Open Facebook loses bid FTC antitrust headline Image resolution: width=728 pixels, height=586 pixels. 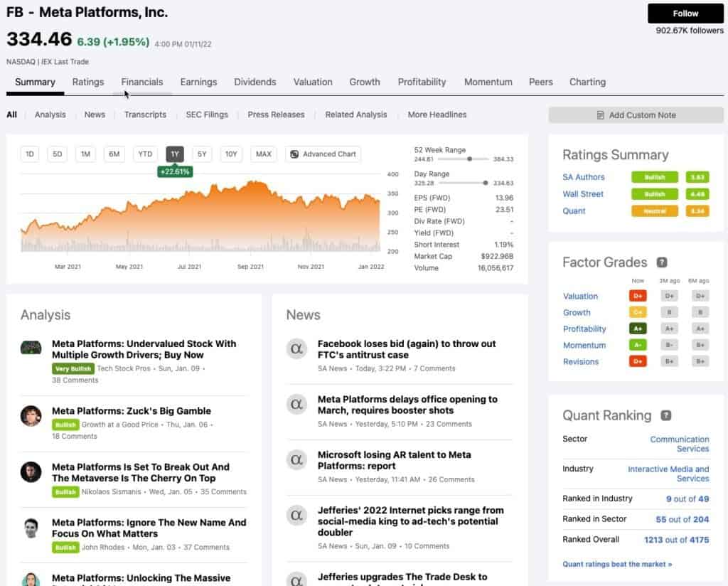407,349
